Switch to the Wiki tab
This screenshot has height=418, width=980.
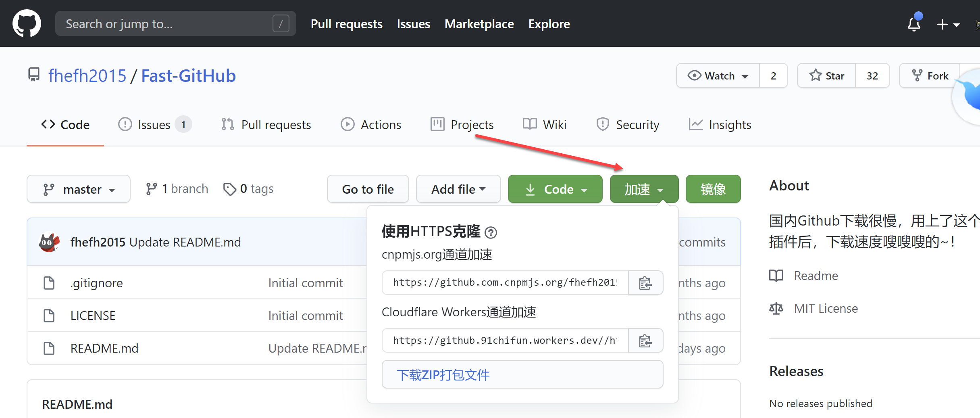tap(545, 125)
